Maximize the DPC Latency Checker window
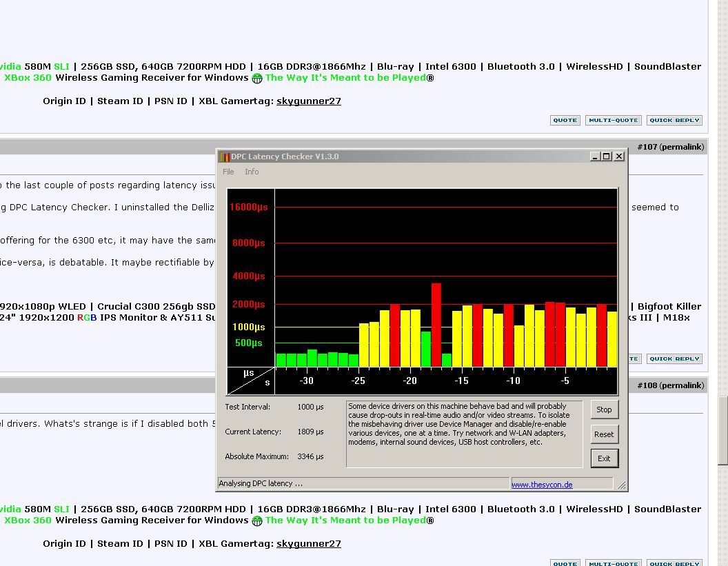The width and height of the screenshot is (728, 566). tap(607, 156)
